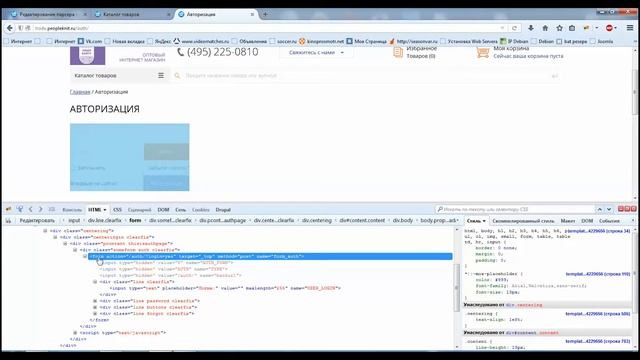Activate Firebug's inspect element pointer
Screen dimensions: 640x360
[x=19, y=209]
